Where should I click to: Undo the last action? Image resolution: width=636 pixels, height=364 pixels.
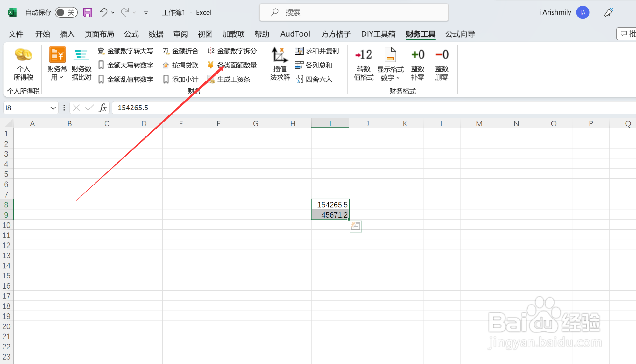[x=103, y=12]
